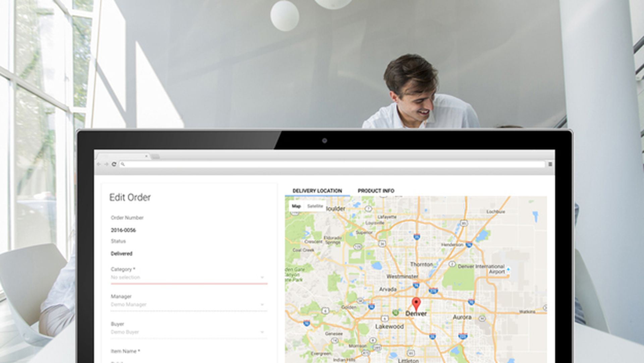Close the current browser tab

click(x=147, y=156)
